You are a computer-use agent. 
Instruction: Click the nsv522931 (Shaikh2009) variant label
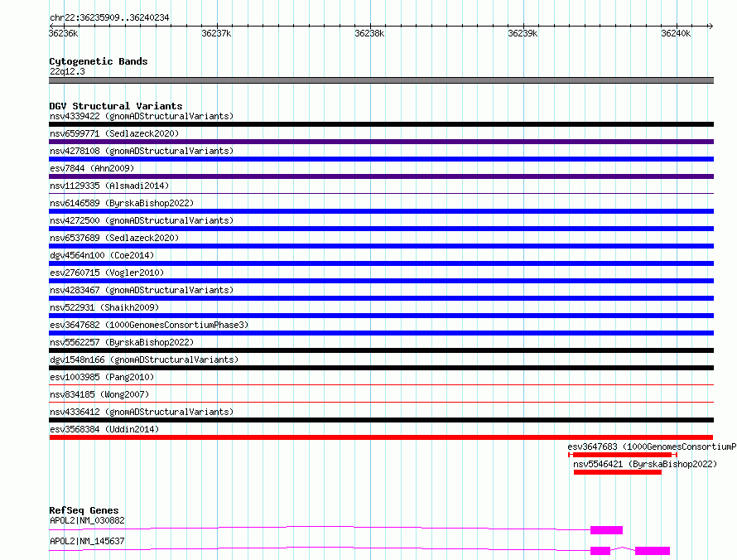[x=104, y=307]
